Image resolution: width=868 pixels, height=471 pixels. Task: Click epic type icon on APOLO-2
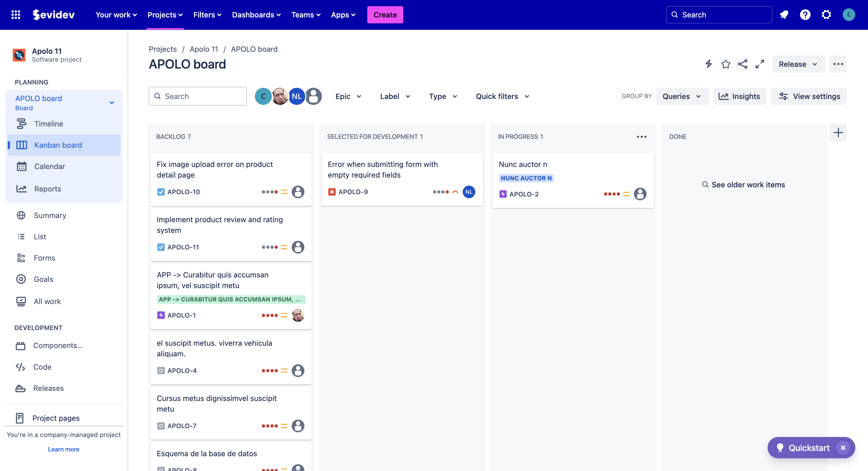[503, 194]
